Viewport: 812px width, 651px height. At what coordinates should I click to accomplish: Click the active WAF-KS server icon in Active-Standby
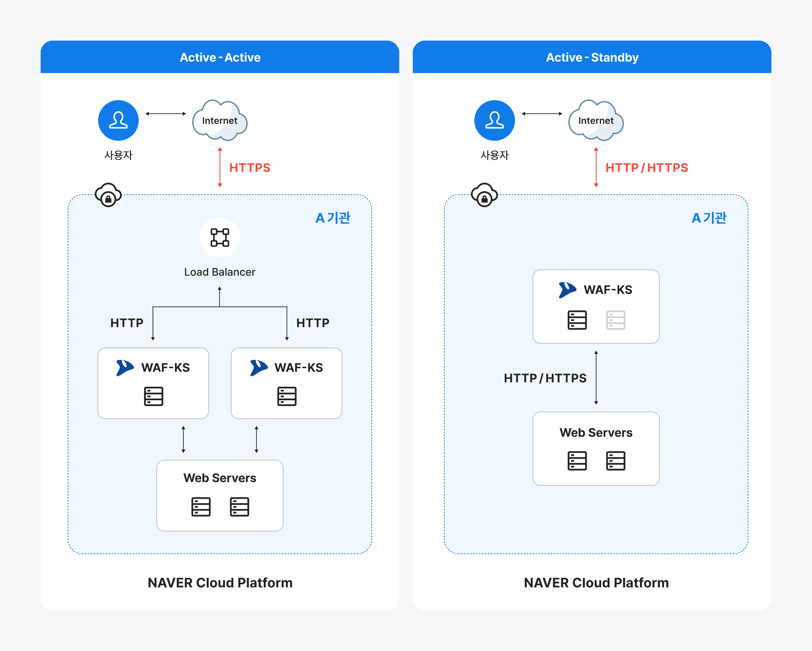click(x=577, y=320)
